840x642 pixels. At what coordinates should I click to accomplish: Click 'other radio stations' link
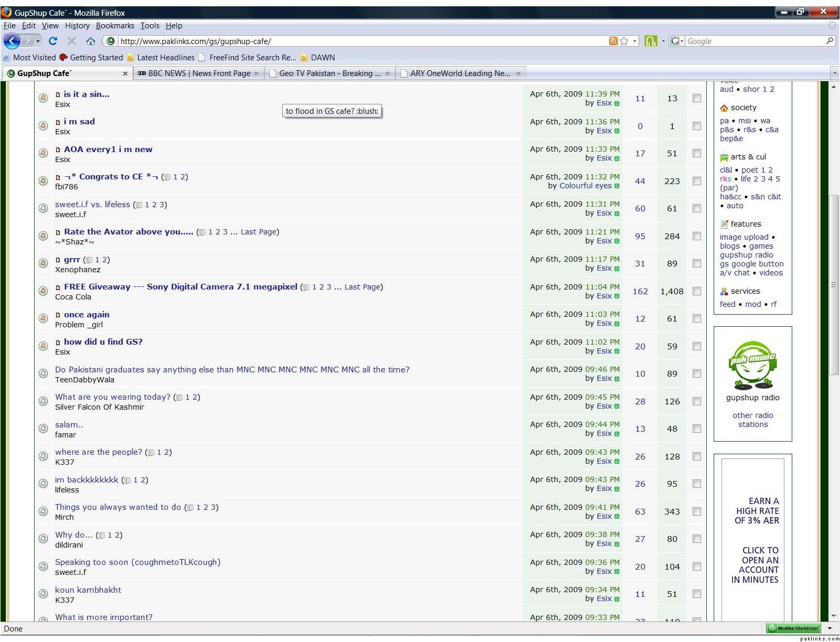752,420
